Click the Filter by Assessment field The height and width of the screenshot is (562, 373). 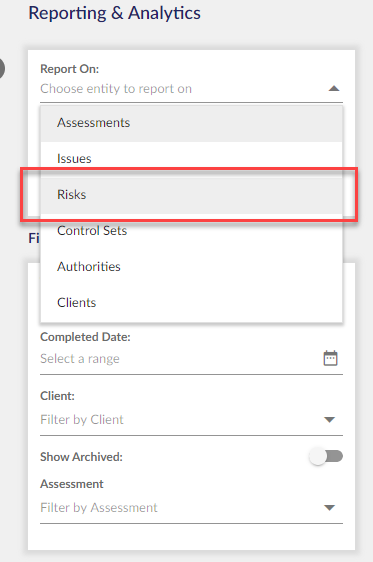191,508
